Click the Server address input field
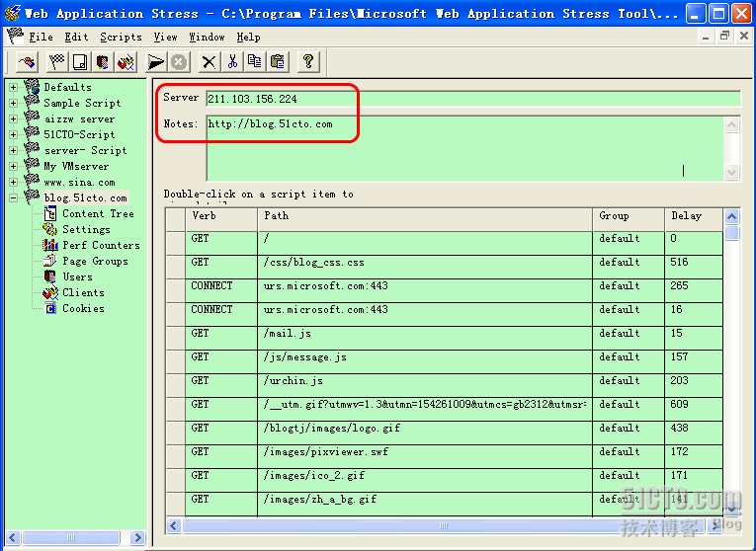Screen dimensions: 756x551 (x=473, y=99)
